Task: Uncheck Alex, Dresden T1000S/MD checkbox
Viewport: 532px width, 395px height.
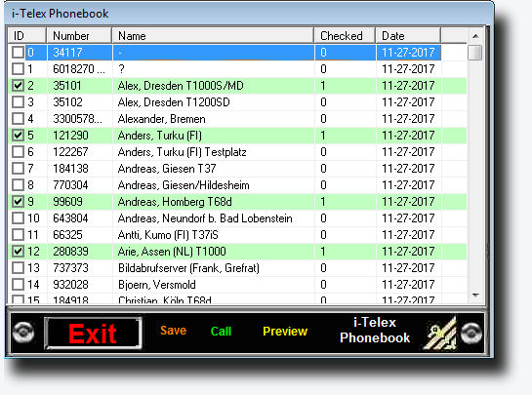Action: click(18, 86)
